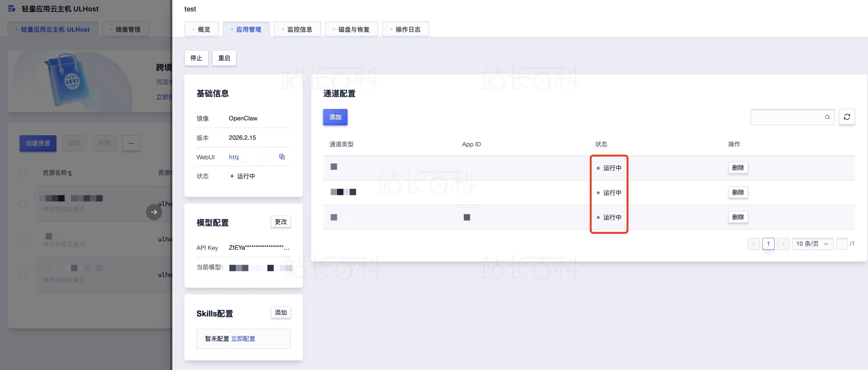This screenshot has width=868, height=370.
Task: Select the 轻量应用云主机 ULHost background tab
Action: pyautogui.click(x=53, y=29)
